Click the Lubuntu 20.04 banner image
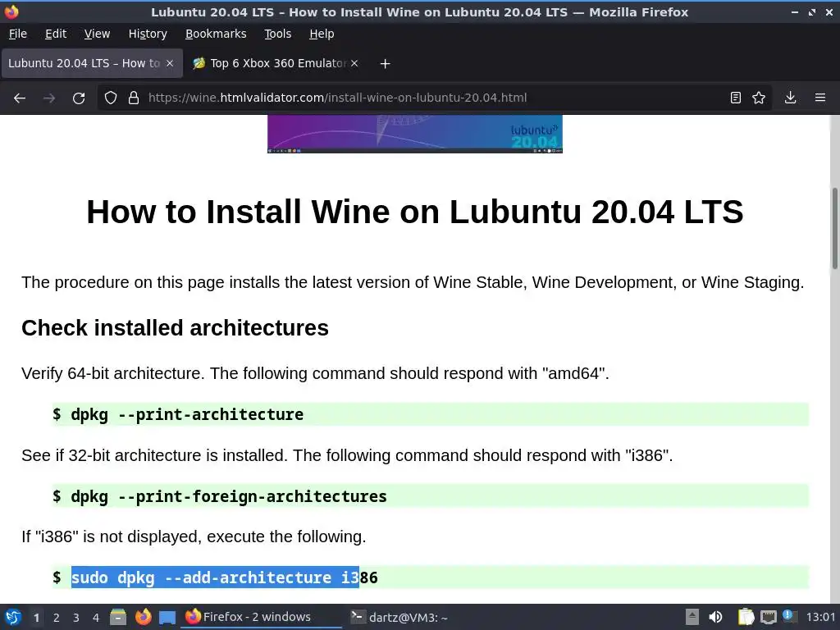This screenshot has width=840, height=630. [414, 134]
